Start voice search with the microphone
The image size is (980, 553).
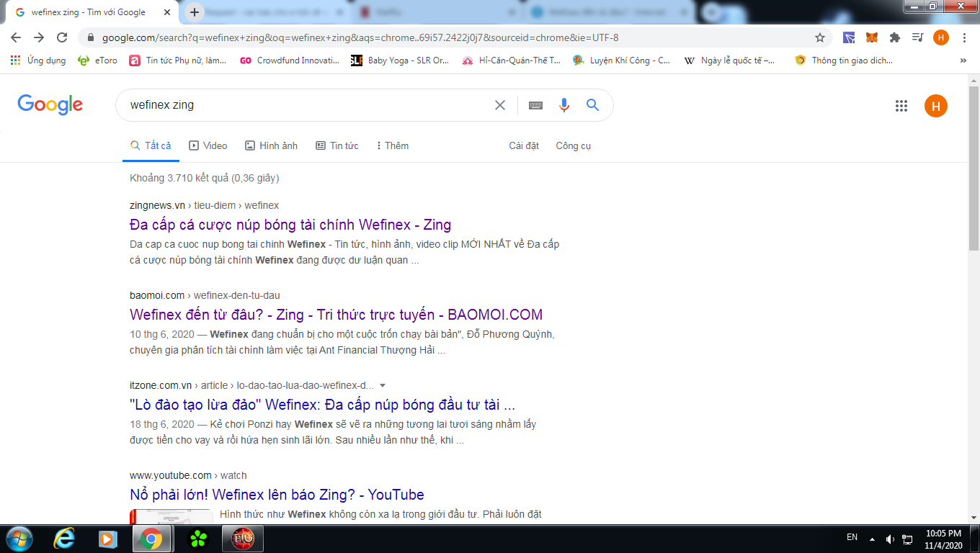point(564,105)
